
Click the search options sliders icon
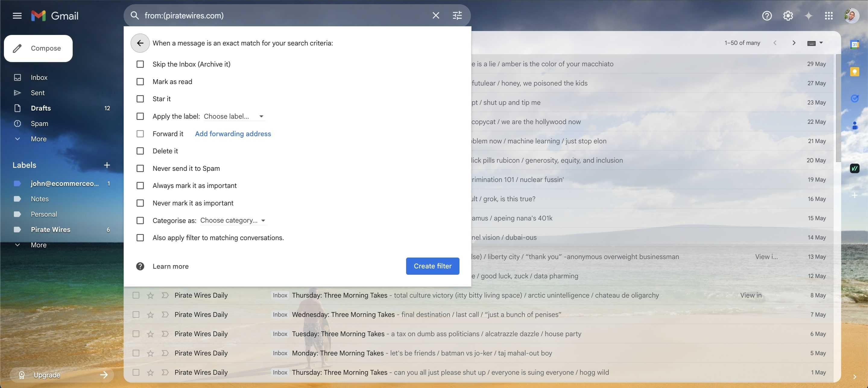[457, 15]
